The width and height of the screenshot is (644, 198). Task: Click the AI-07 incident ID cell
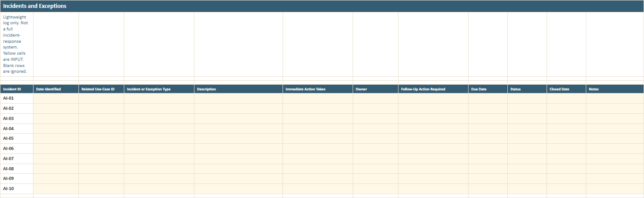[x=17, y=159]
